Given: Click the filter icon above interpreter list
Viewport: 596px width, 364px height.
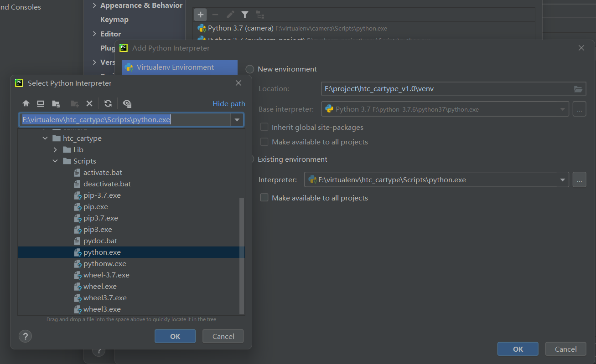Looking at the screenshot, I should pyautogui.click(x=245, y=14).
